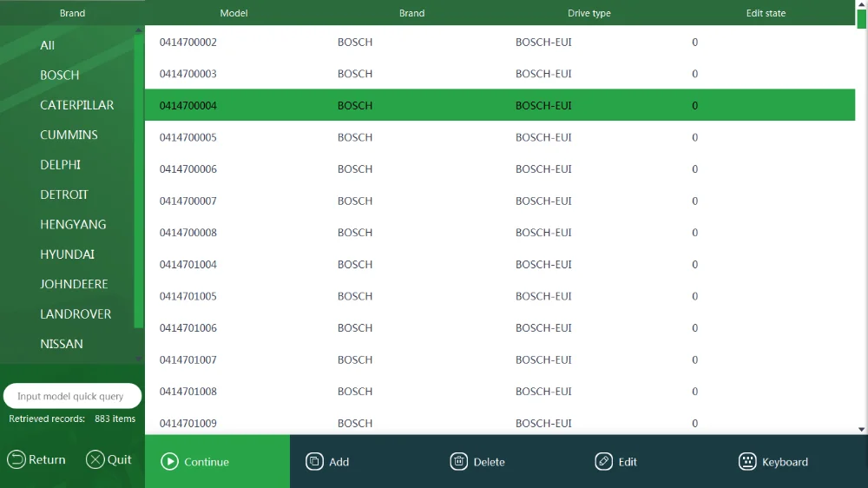Filter by DETROIT brand
This screenshot has width=868, height=488.
(x=64, y=195)
